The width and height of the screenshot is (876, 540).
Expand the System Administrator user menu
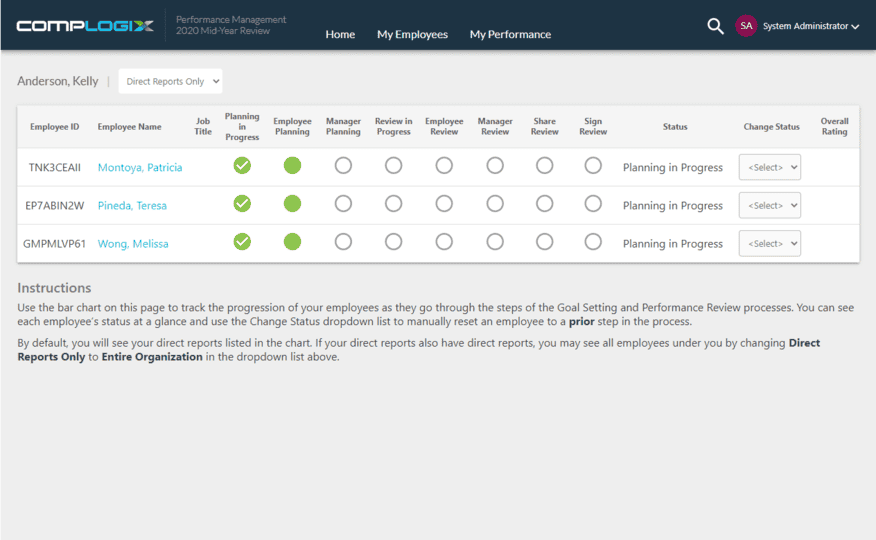click(811, 26)
